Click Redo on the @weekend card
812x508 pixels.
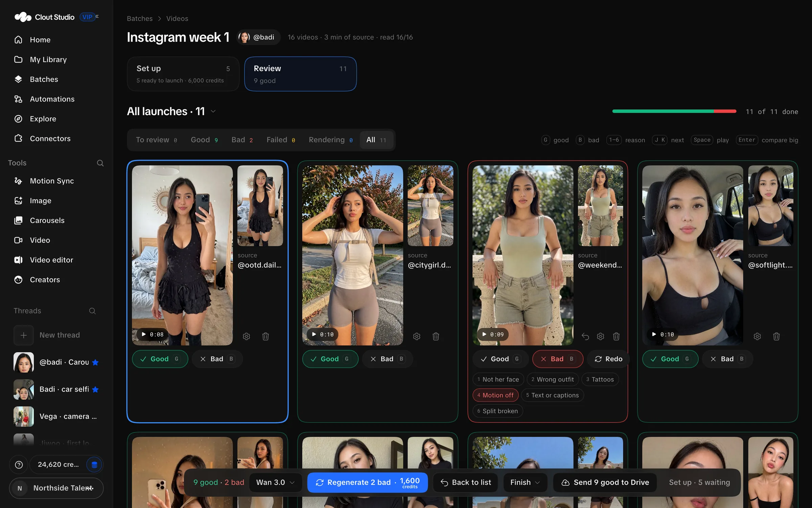pos(608,359)
